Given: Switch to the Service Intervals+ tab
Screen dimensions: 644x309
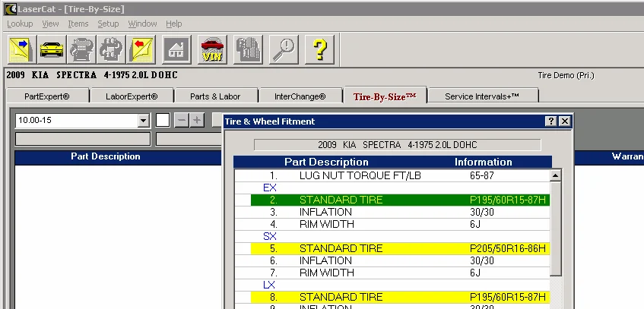Looking at the screenshot, I should [x=482, y=96].
